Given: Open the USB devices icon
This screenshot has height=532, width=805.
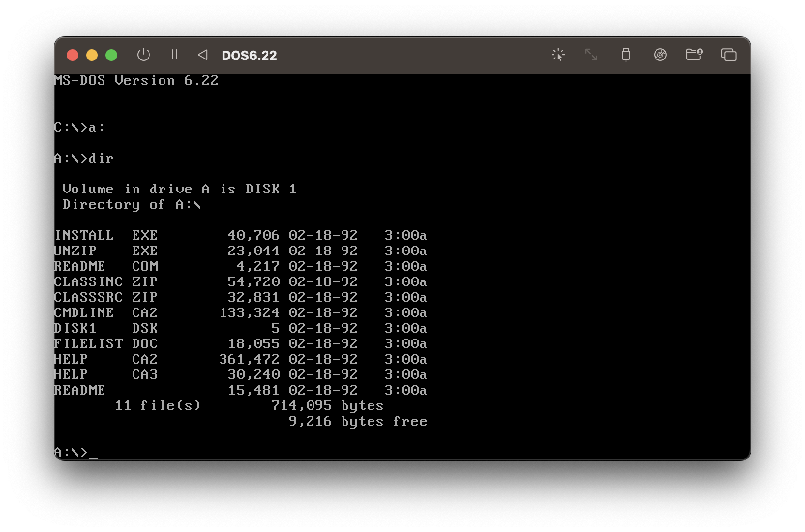Looking at the screenshot, I should click(x=626, y=55).
